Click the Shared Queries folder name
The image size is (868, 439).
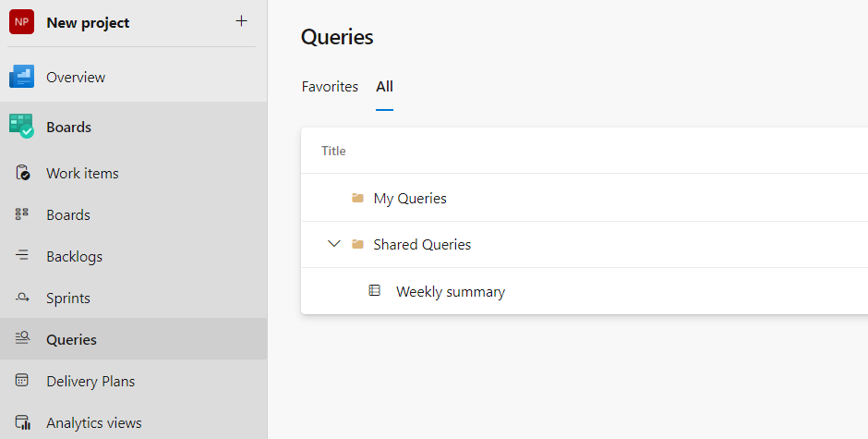coord(422,244)
